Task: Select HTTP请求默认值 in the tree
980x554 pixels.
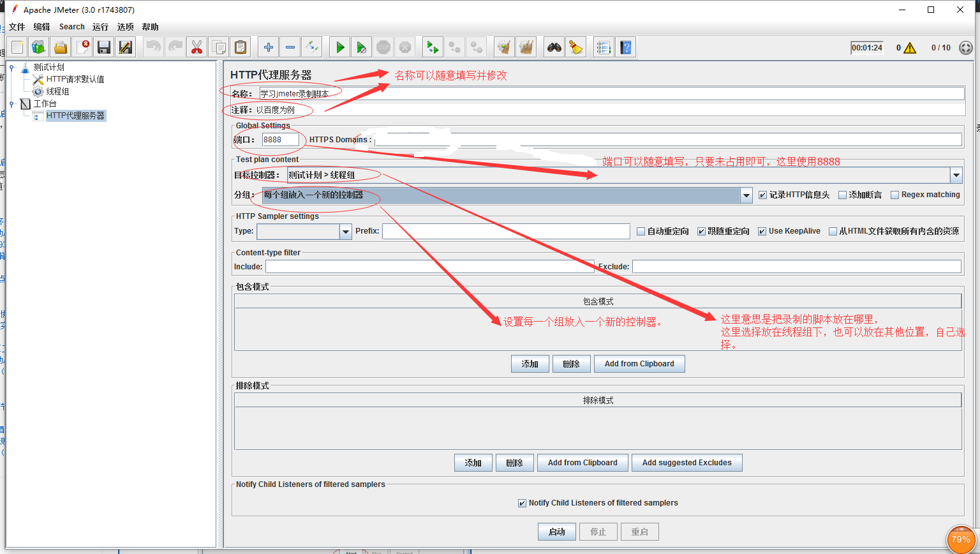Action: click(x=75, y=79)
